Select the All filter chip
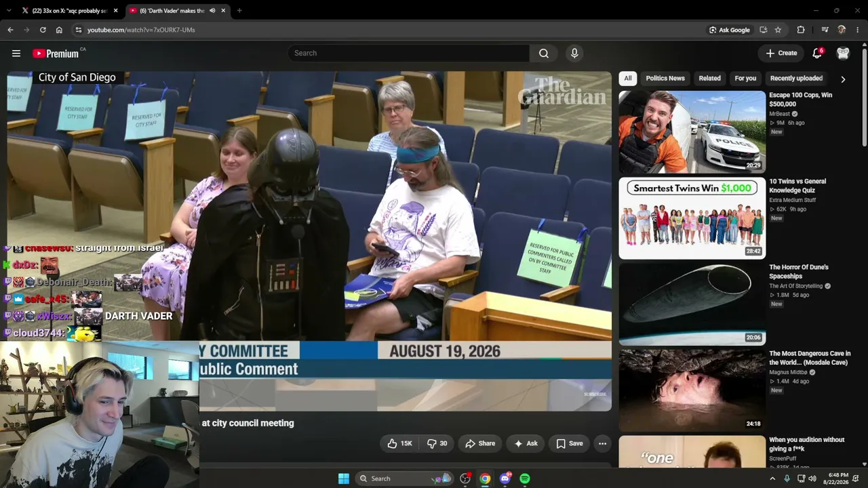Screen dimensions: 868x488 (628, 78)
